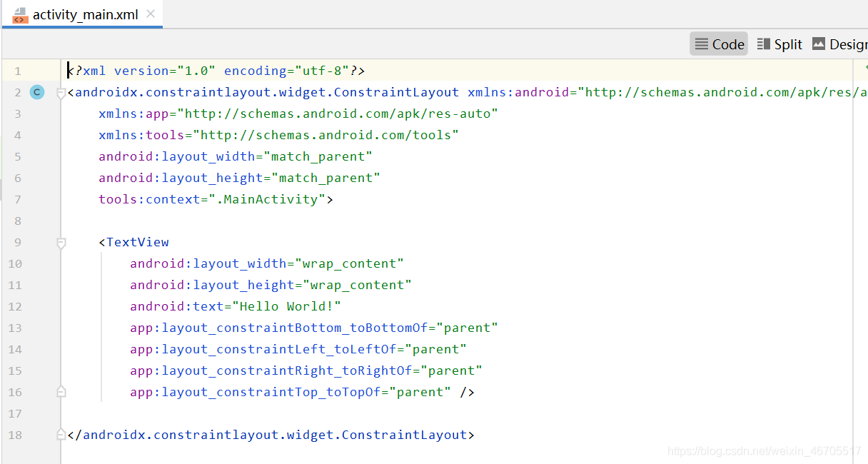Click TextView layout_width "wrap_content" value

tap(350, 263)
